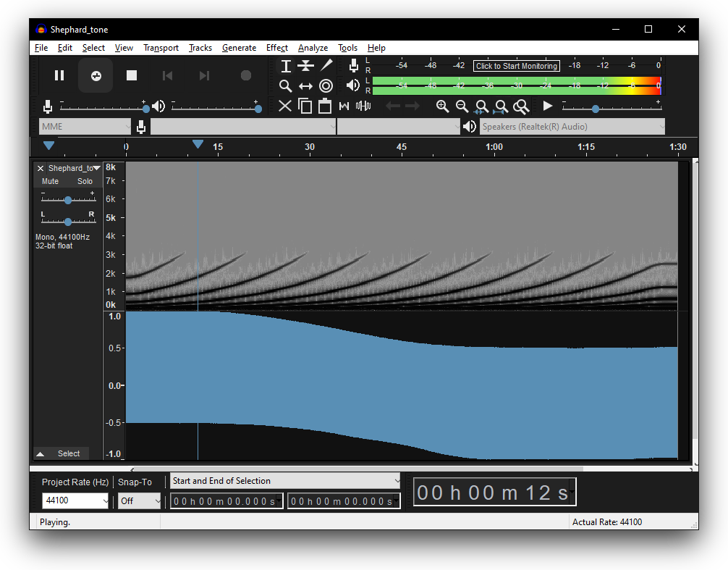Open Start and End of Selection dropdown
This screenshot has height=570, width=728.
tap(285, 481)
